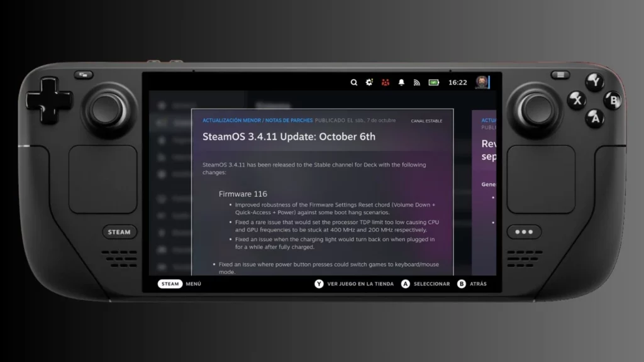
Task: Click the 'CANAL ESTABLE' label
Action: point(427,120)
